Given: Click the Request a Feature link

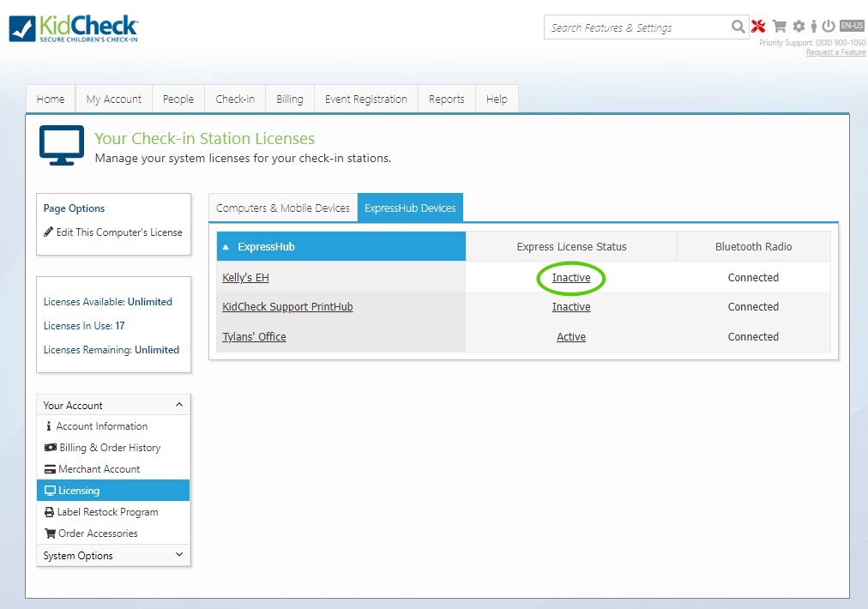Looking at the screenshot, I should point(836,52).
